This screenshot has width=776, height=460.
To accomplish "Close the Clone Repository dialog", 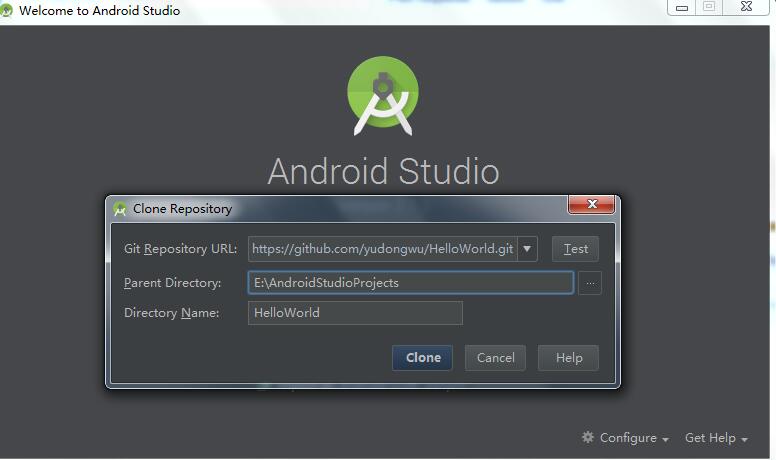I will 591,204.
